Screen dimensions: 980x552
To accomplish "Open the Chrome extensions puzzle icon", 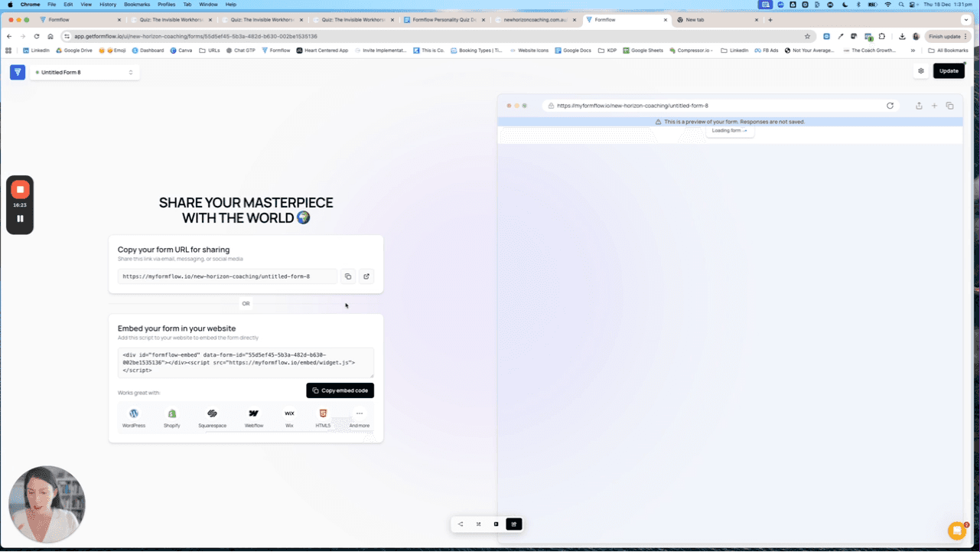I will (x=881, y=36).
